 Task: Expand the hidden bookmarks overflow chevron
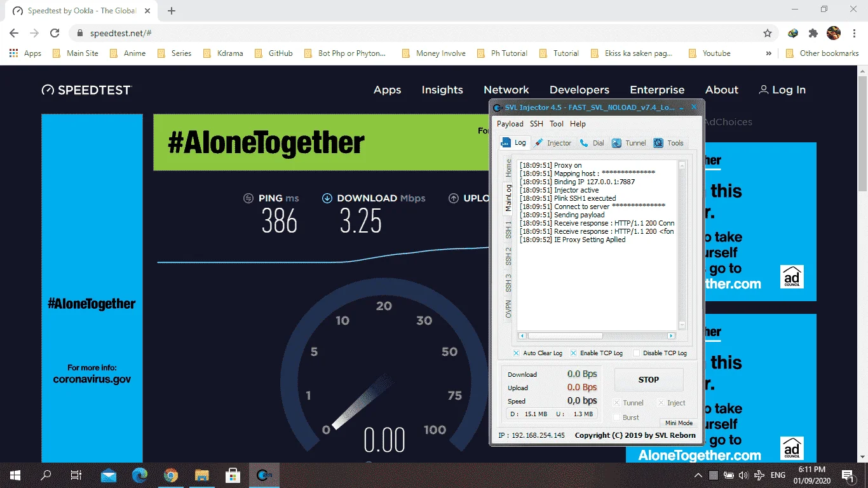[769, 53]
